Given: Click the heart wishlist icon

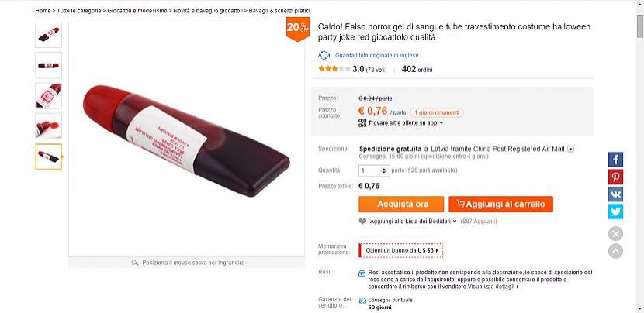Looking at the screenshot, I should tap(362, 221).
